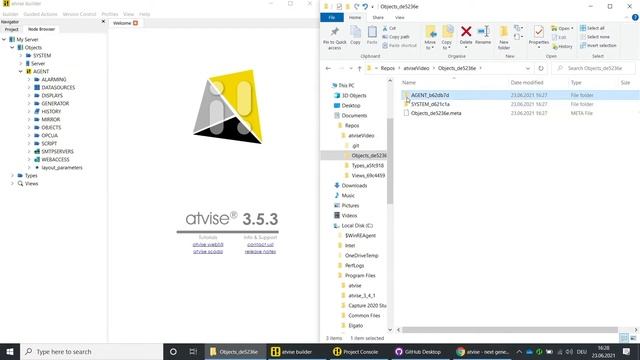Open the atvise webtut link
Screen dimensions: 640x360
point(208,244)
